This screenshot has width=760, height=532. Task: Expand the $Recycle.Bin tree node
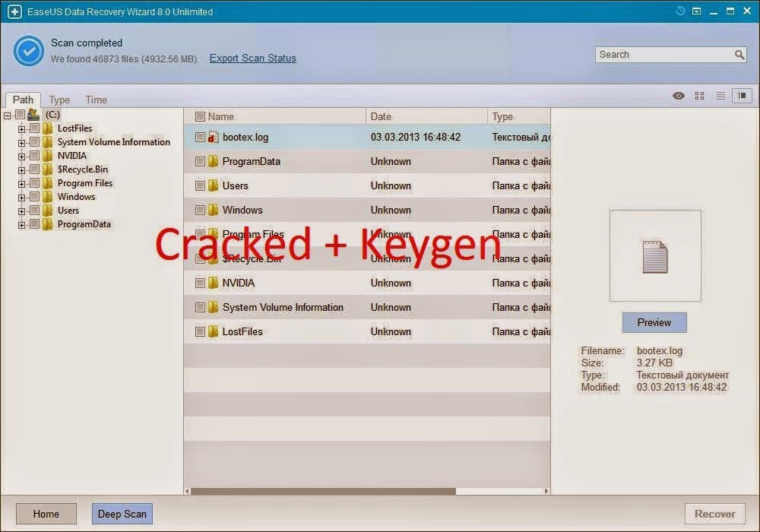21,170
